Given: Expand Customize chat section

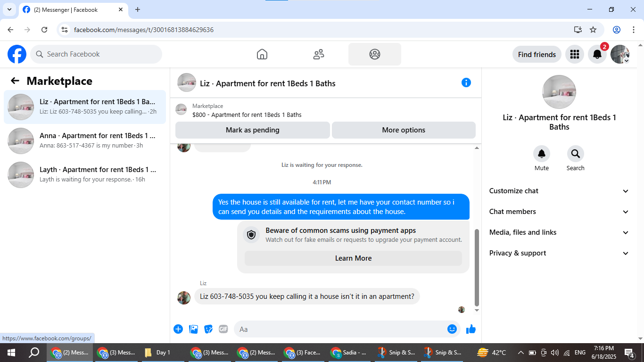Looking at the screenshot, I should (559, 191).
